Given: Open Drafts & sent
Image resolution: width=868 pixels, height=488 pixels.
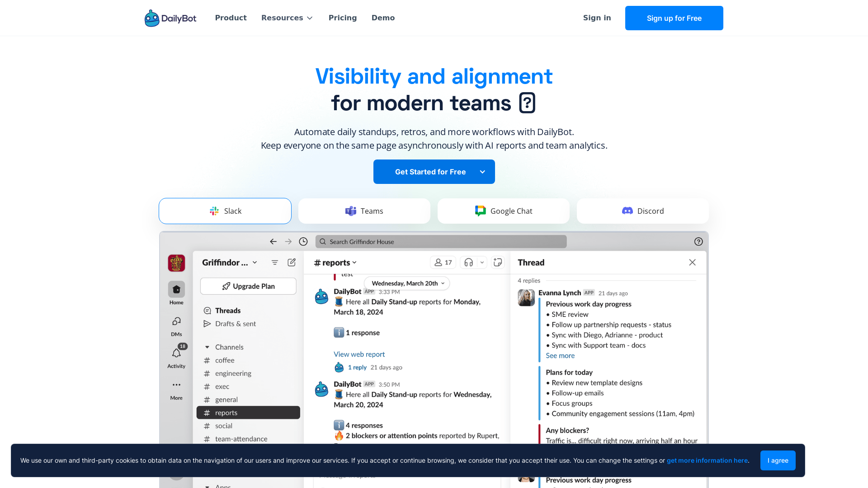Looking at the screenshot, I should [230, 324].
